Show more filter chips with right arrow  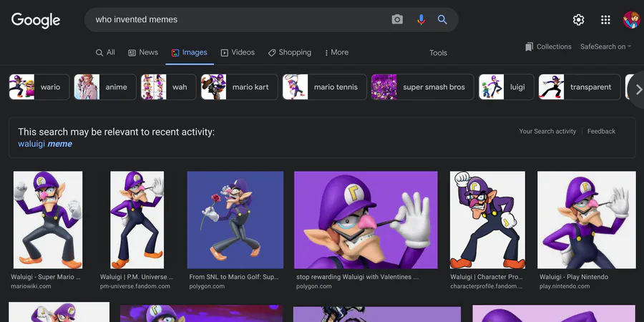click(638, 89)
